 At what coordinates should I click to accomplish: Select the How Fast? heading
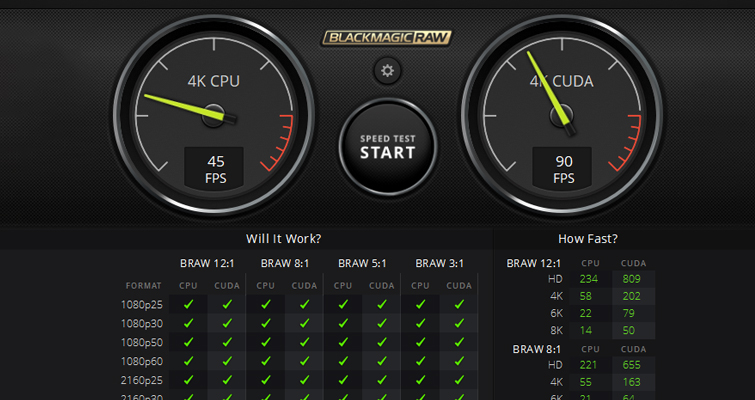[x=587, y=239]
